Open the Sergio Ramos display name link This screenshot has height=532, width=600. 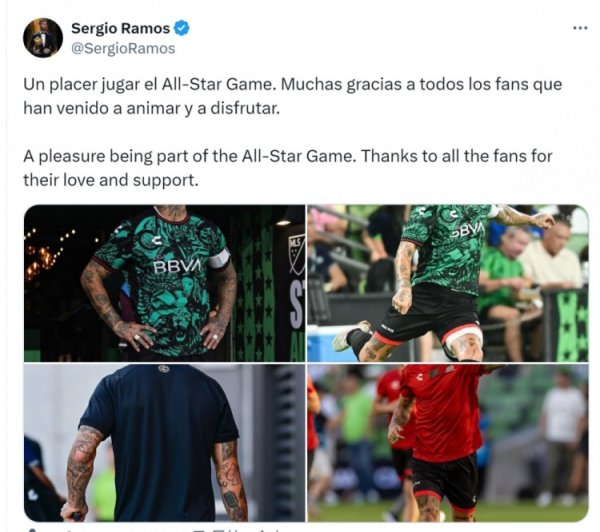tap(121, 28)
